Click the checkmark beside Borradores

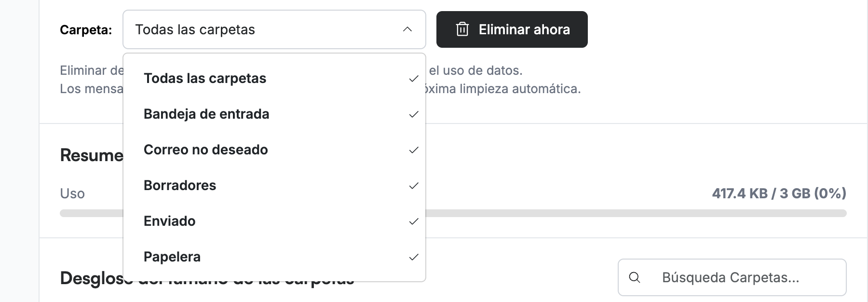413,186
